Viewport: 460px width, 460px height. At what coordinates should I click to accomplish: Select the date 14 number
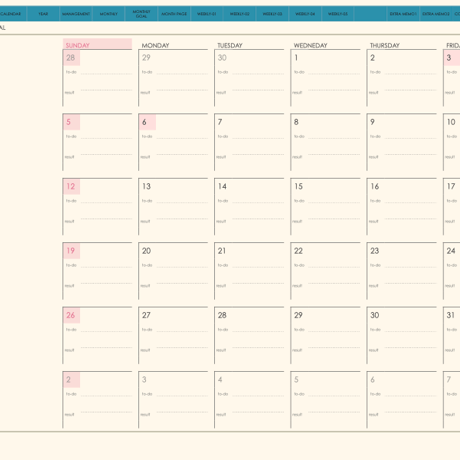point(222,186)
